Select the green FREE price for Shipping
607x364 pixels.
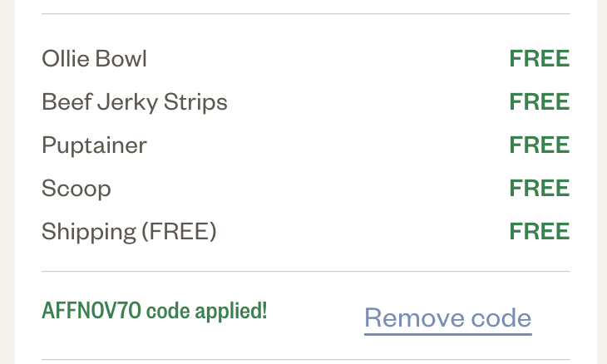tap(539, 232)
